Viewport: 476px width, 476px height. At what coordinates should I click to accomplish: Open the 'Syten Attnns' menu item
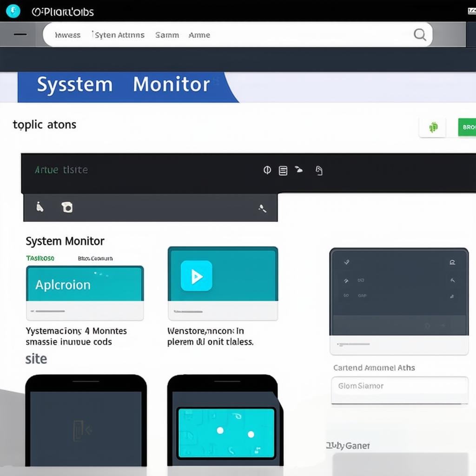coord(119,35)
